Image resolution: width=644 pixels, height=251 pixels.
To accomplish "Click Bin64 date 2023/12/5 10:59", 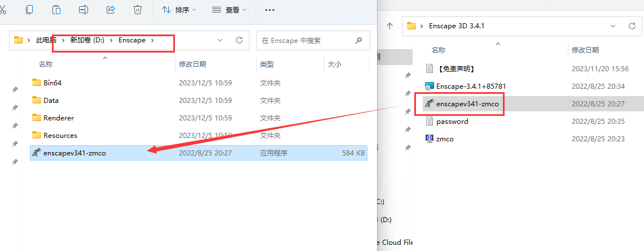I will point(205,83).
